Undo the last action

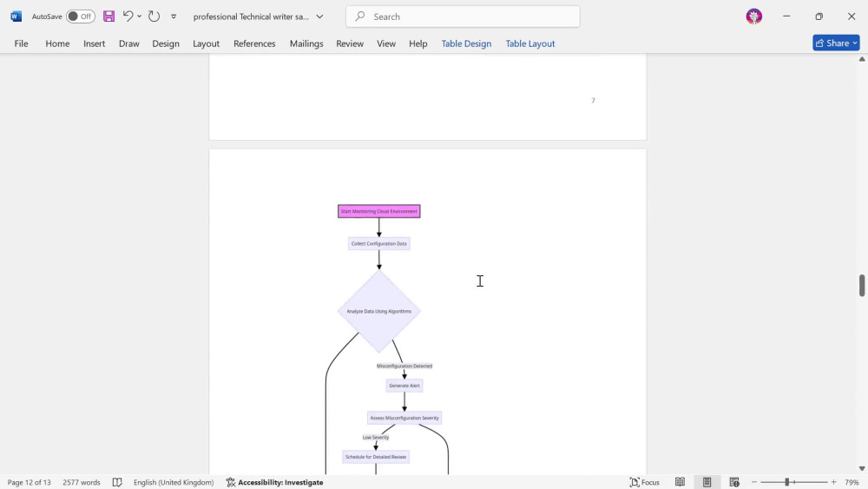[x=128, y=17]
